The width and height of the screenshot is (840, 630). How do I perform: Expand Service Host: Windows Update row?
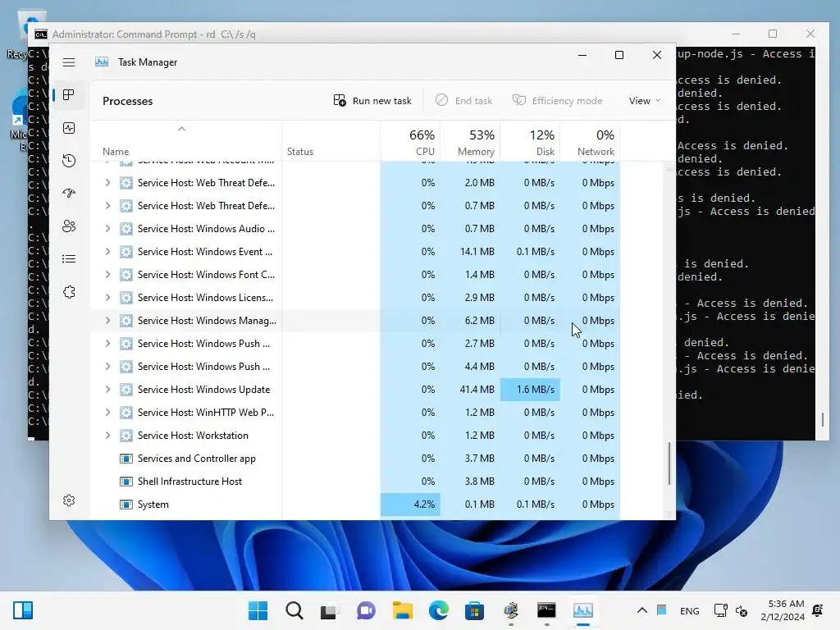point(107,390)
